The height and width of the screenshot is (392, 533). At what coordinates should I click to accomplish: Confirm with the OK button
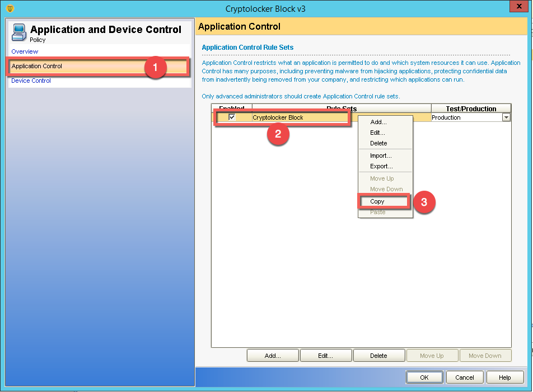click(x=424, y=377)
